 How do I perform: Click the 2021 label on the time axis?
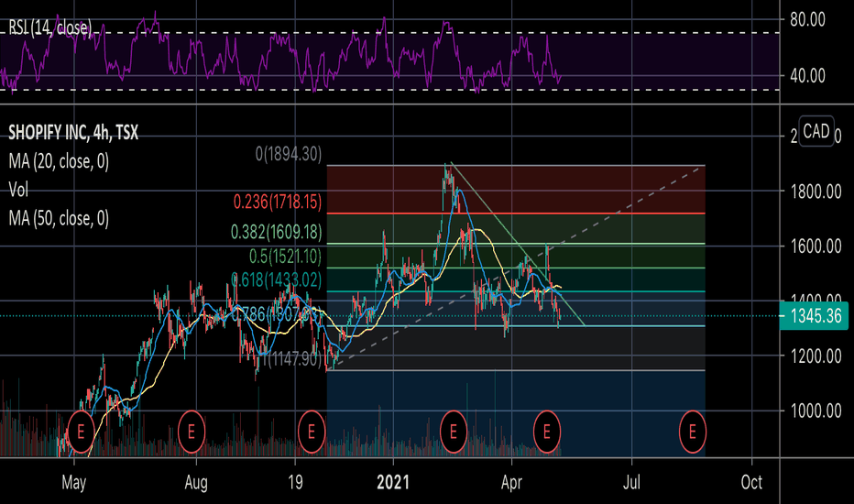click(393, 483)
